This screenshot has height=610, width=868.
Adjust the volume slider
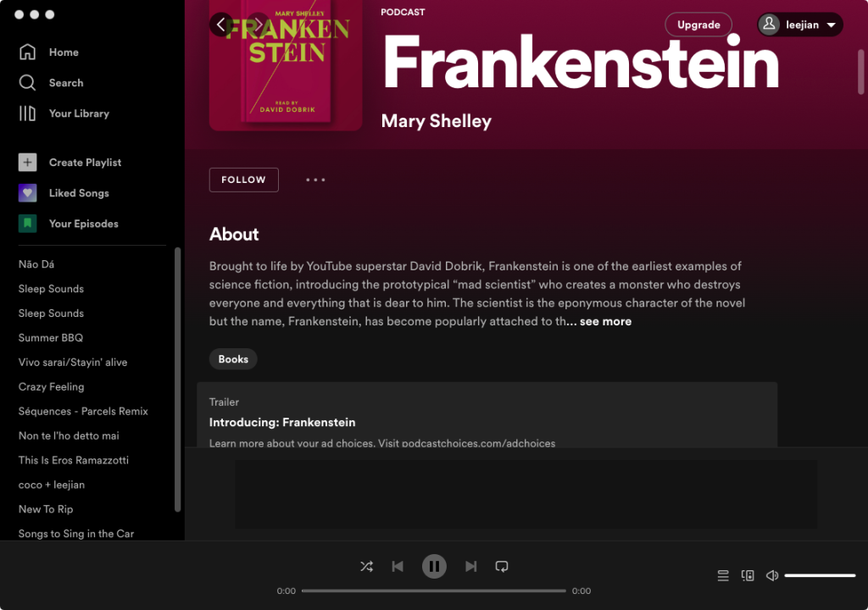(820, 575)
